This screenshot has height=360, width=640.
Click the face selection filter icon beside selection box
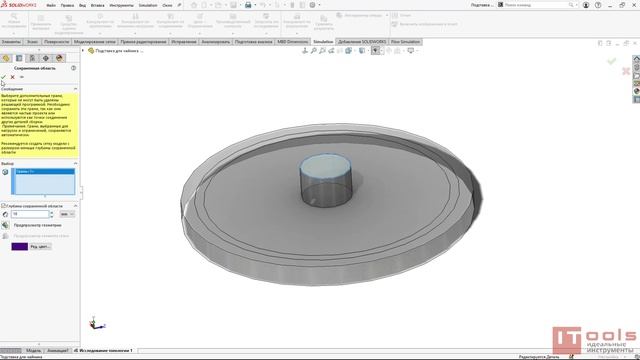pyautogui.click(x=5, y=172)
